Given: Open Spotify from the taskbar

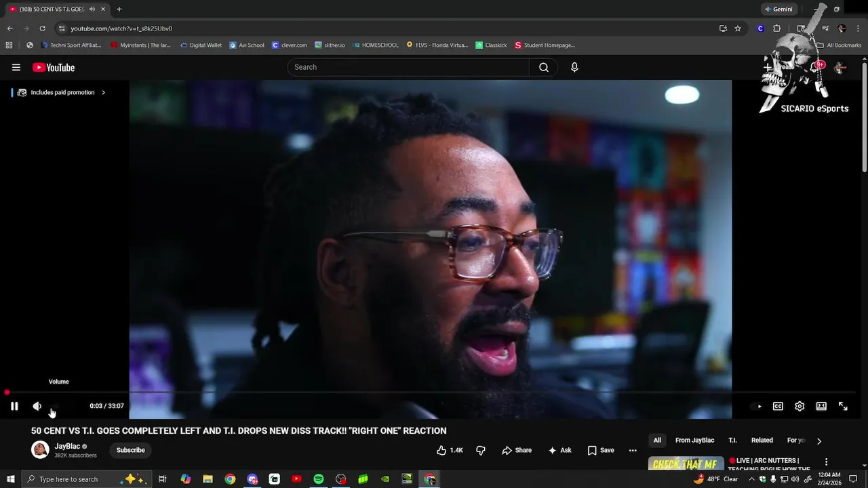Looking at the screenshot, I should tap(319, 479).
